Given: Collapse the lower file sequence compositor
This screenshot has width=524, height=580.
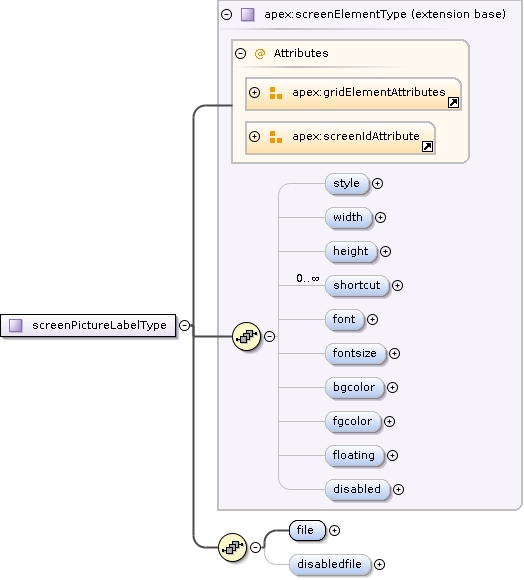Looking at the screenshot, I should click(x=256, y=547).
